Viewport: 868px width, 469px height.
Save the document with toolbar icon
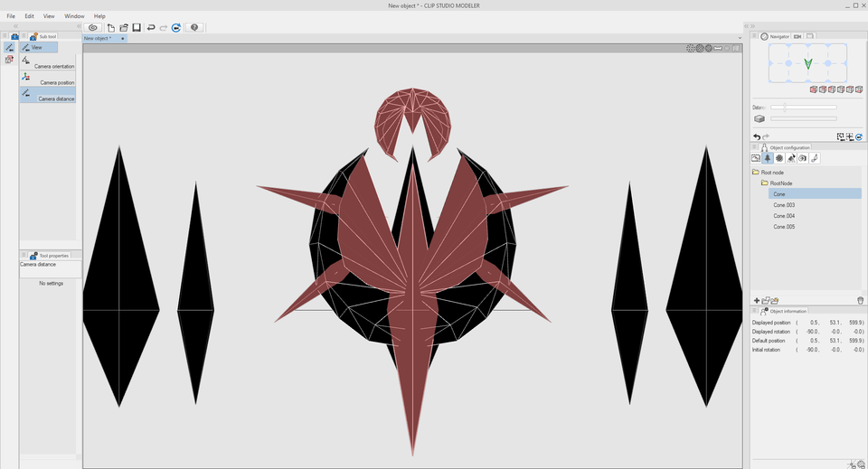(137, 28)
